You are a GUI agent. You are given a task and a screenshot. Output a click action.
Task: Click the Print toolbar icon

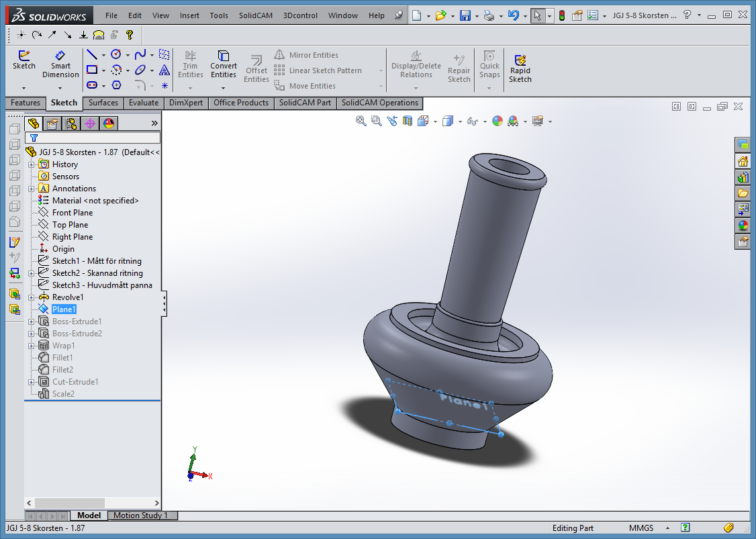click(x=489, y=15)
